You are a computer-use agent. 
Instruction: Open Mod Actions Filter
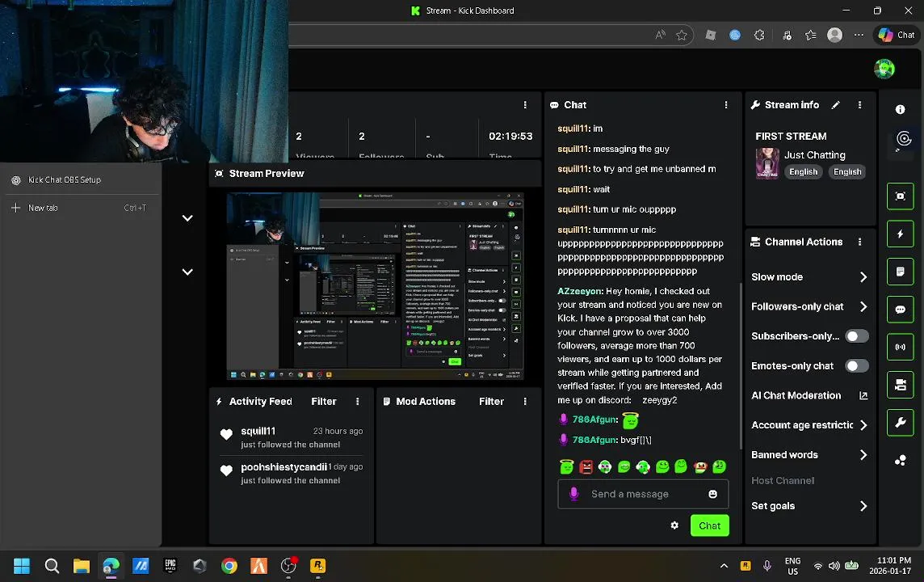(491, 402)
